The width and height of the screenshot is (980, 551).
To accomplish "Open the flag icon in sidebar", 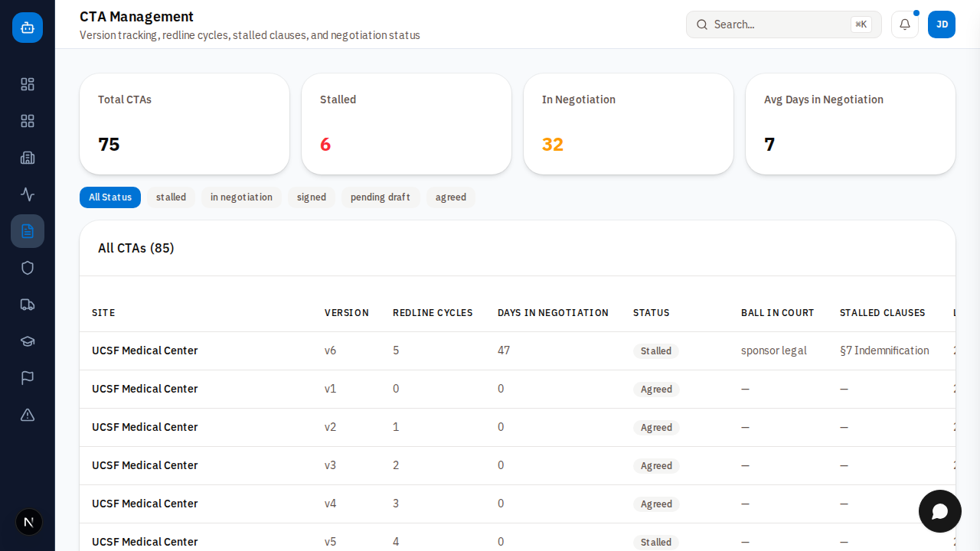I will click(x=28, y=378).
